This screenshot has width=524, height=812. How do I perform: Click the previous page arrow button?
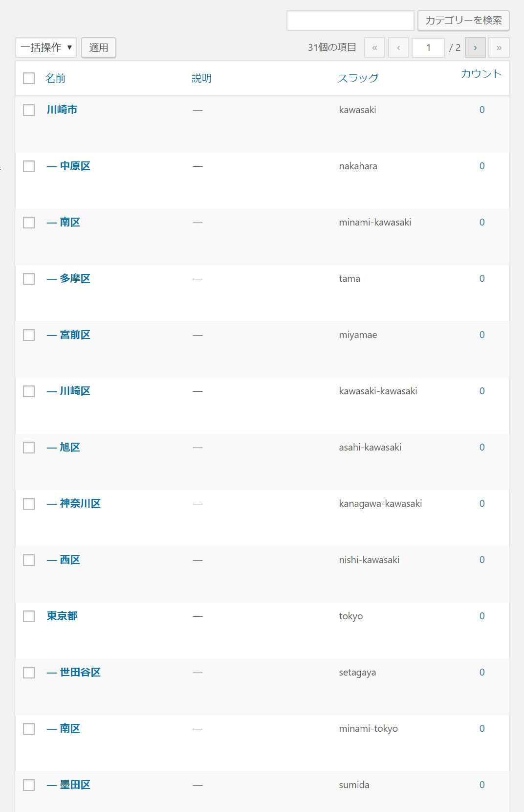click(x=398, y=48)
